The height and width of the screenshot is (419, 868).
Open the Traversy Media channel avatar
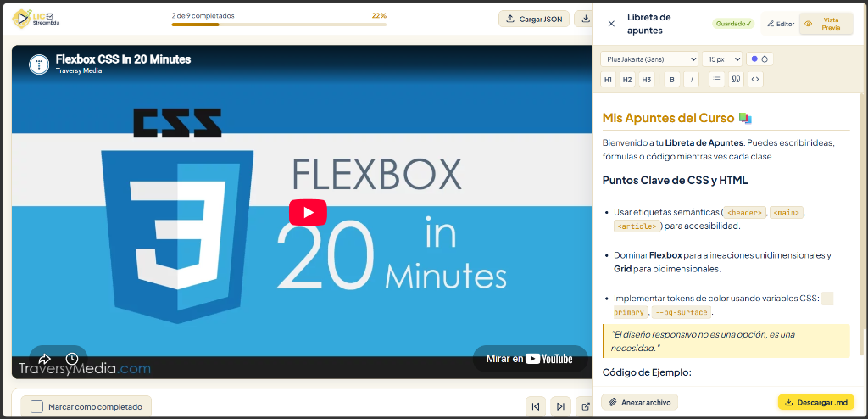pyautogui.click(x=39, y=64)
